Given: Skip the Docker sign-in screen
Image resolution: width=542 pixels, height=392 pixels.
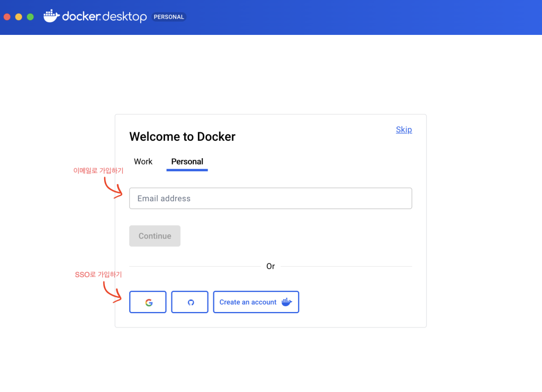Looking at the screenshot, I should pyautogui.click(x=403, y=130).
